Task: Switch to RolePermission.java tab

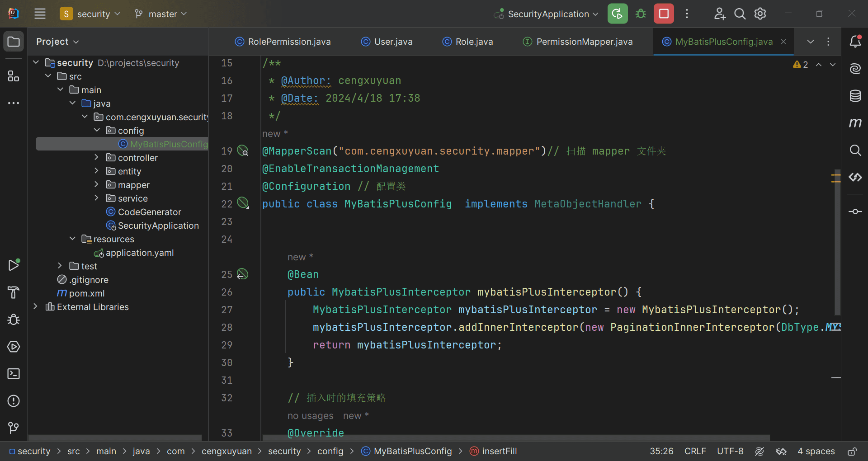Action: tap(283, 42)
